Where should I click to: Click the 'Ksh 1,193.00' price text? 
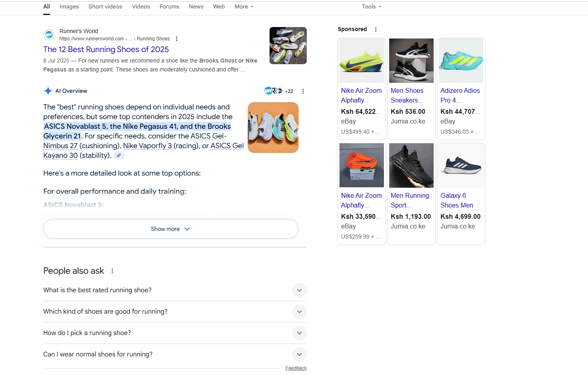(411, 216)
